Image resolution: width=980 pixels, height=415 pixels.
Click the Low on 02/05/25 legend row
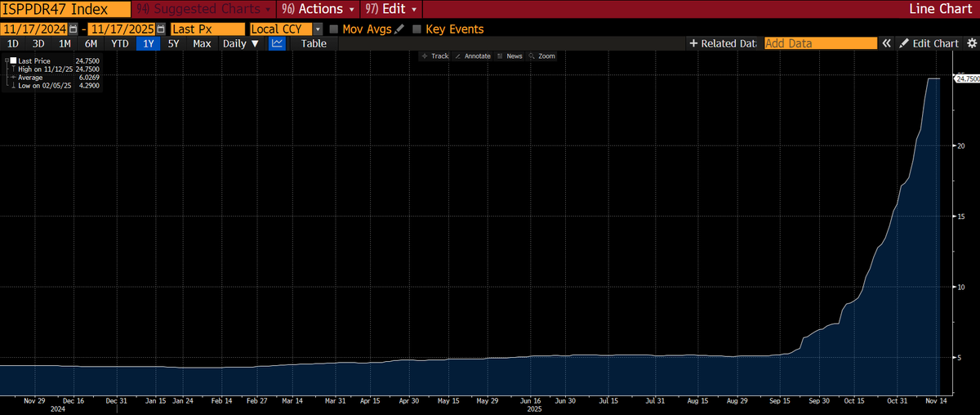click(x=52, y=86)
